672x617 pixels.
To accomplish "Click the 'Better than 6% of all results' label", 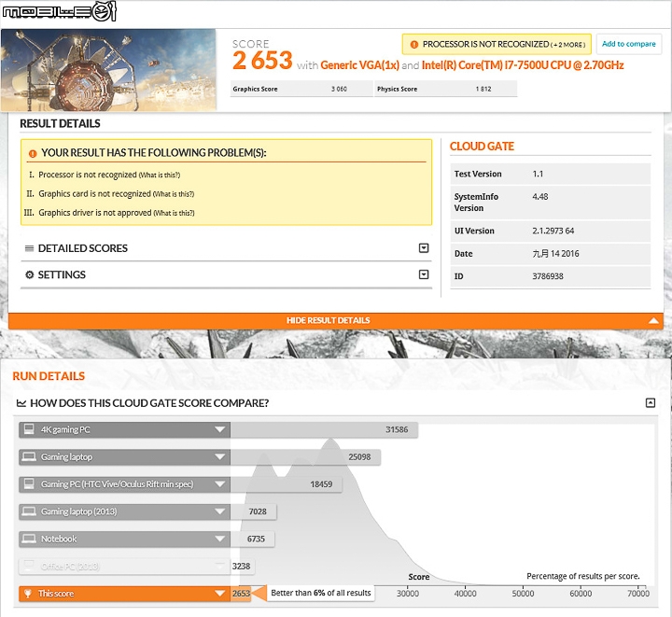I will pyautogui.click(x=321, y=593).
